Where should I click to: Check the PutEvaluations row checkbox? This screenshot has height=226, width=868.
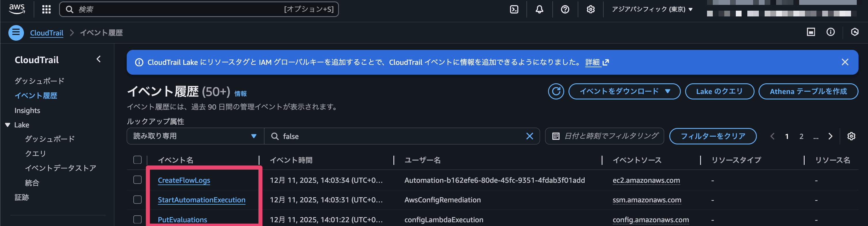click(137, 220)
